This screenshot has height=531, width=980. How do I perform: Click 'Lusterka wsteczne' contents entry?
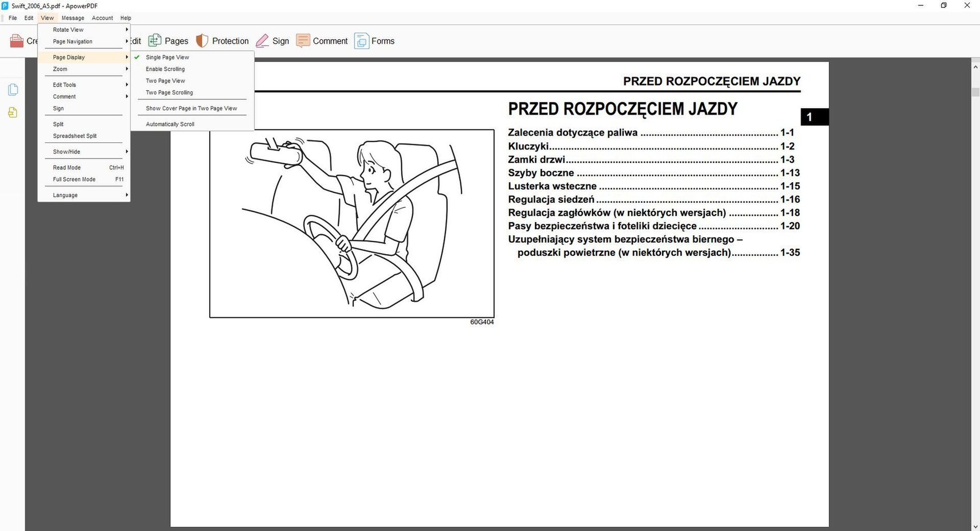pos(654,186)
